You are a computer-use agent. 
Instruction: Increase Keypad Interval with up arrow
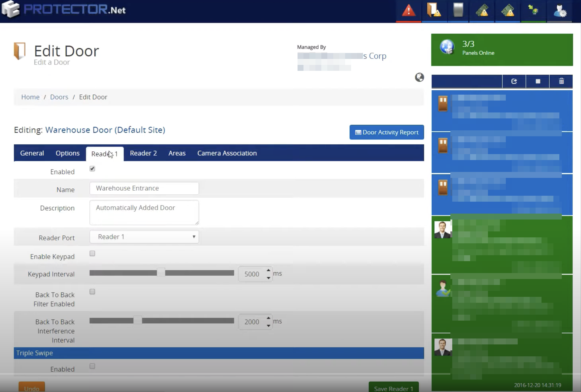point(268,270)
